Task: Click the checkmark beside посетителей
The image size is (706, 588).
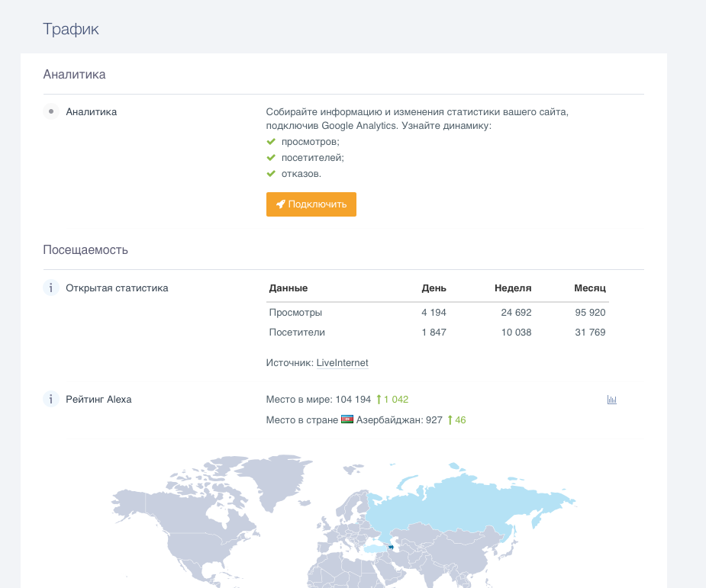Action: click(270, 158)
